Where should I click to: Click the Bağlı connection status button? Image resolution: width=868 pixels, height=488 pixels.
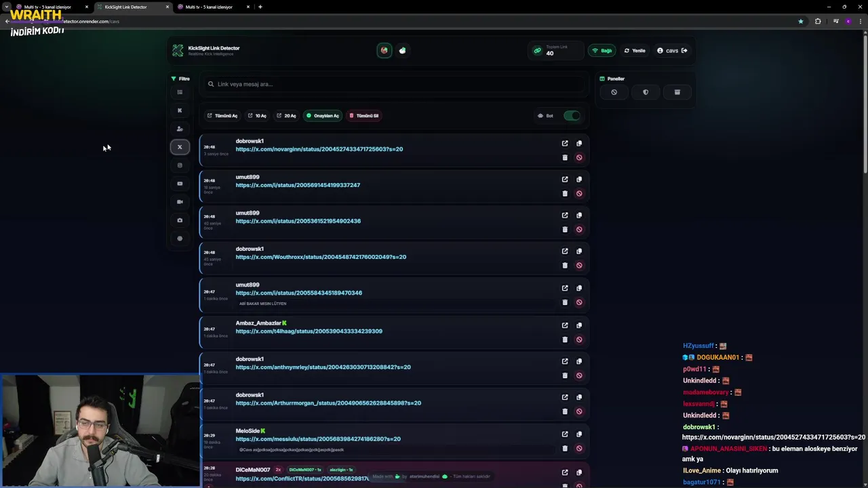pyautogui.click(x=602, y=50)
